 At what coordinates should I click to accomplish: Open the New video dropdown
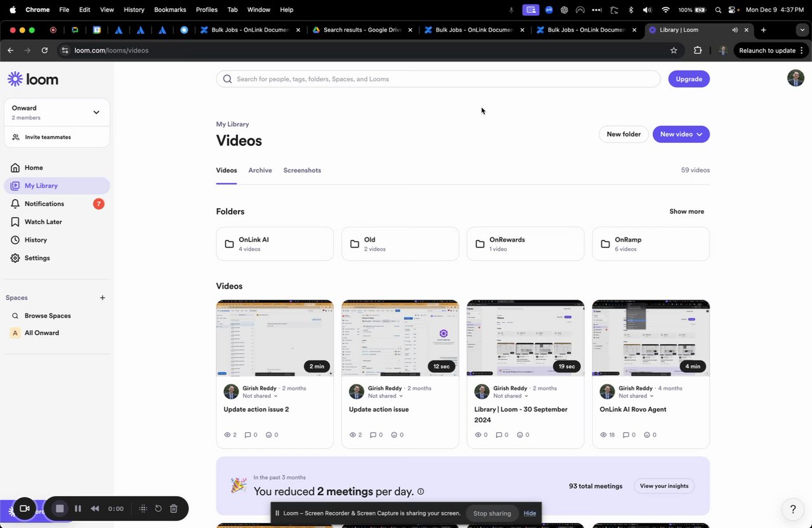point(681,135)
